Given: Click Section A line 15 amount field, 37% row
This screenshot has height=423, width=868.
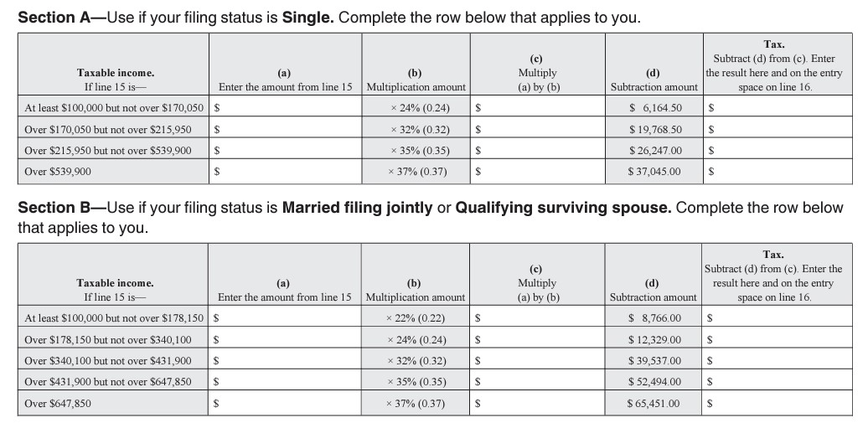Looking at the screenshot, I should click(x=289, y=172).
